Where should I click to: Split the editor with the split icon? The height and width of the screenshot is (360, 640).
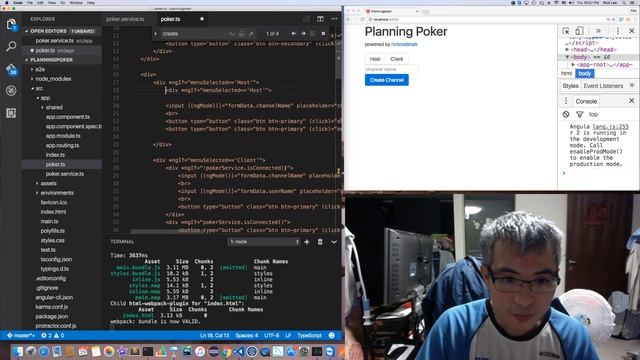pyautogui.click(x=320, y=19)
